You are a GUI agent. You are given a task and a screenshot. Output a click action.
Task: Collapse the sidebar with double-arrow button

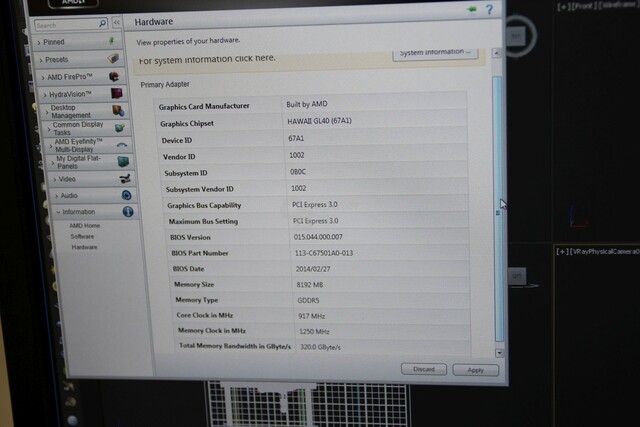(117, 22)
